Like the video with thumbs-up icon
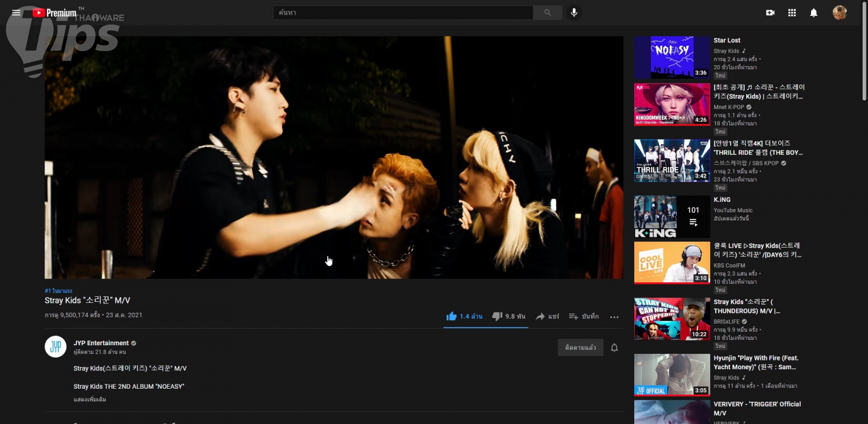 pos(451,316)
